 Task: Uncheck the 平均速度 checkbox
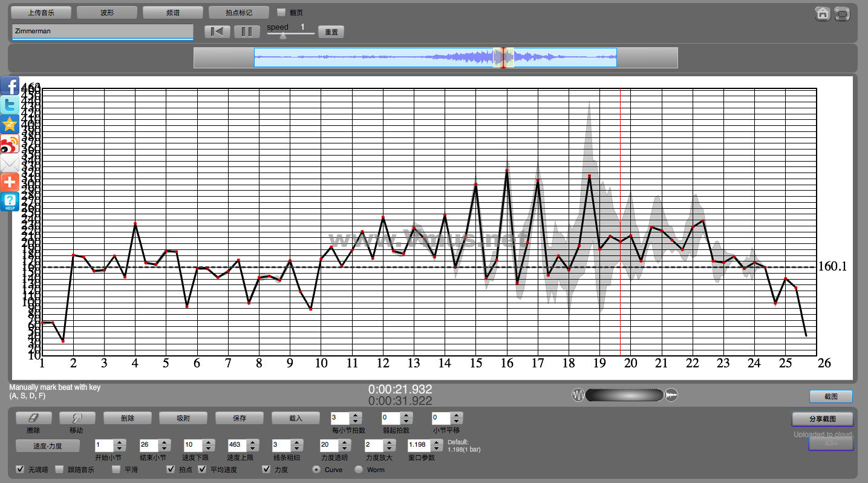203,469
